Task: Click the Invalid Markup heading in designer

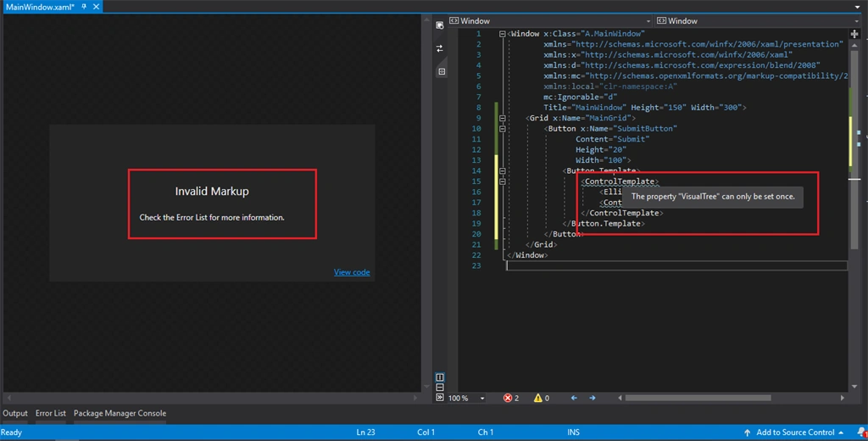Action: [x=212, y=191]
